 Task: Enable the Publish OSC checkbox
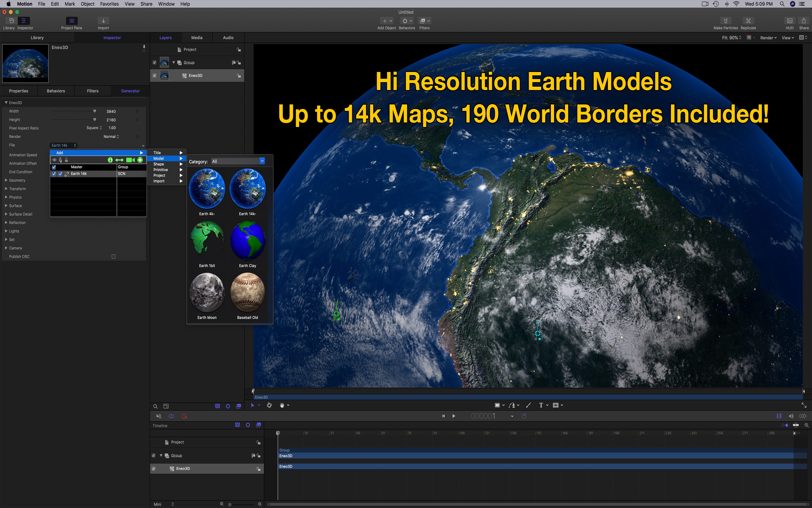tap(113, 256)
